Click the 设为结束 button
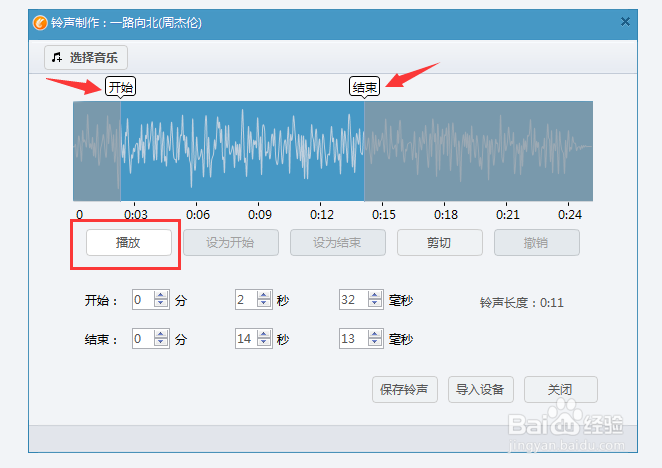This screenshot has height=468, width=662. tap(338, 242)
